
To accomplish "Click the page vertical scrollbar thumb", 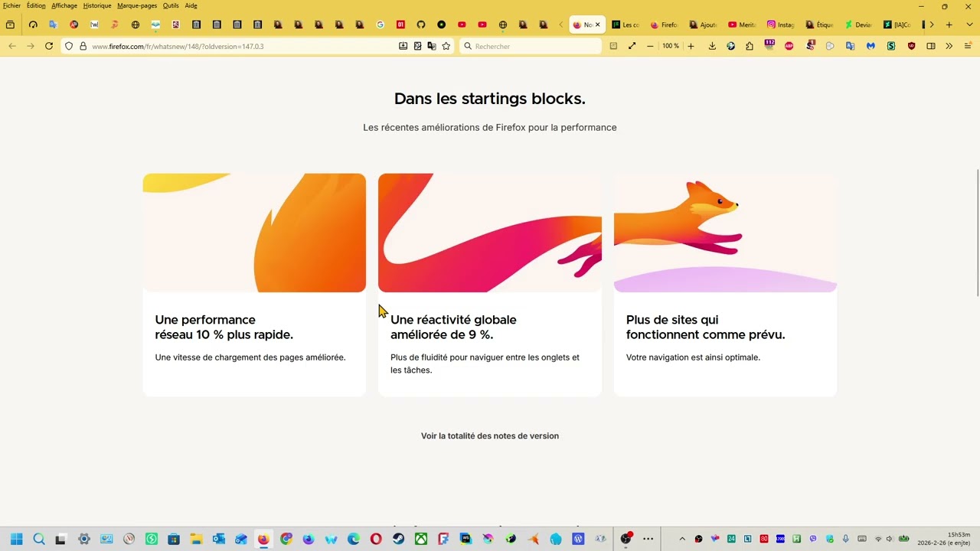I will point(977,233).
